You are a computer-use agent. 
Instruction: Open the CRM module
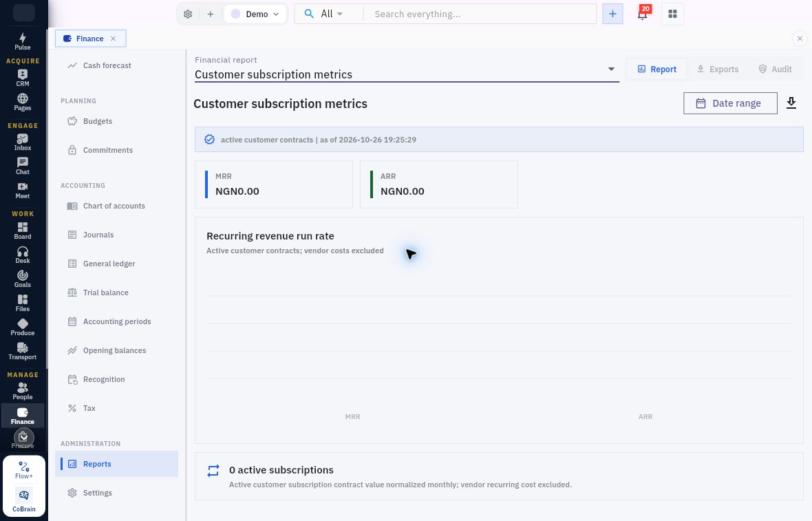(x=22, y=78)
